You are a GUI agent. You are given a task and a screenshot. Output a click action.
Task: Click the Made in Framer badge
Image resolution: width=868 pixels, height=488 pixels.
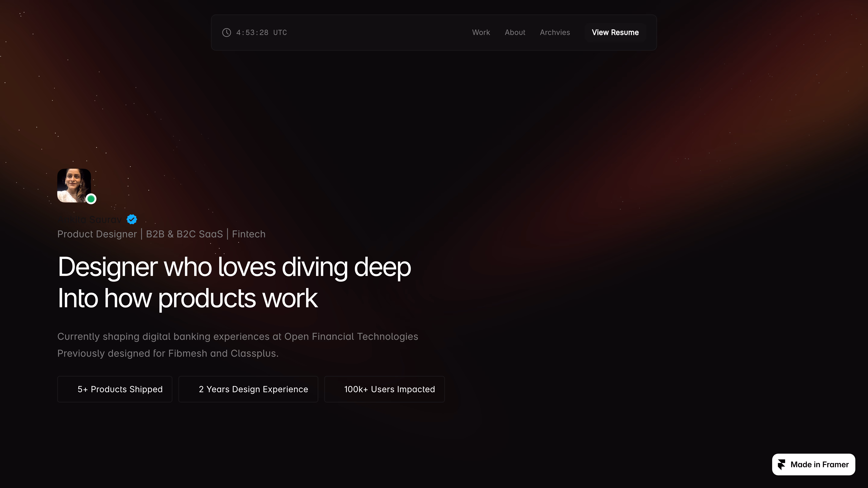813,464
